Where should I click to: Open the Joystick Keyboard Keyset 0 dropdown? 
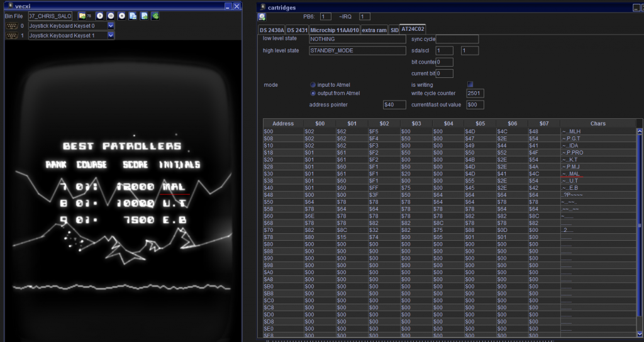[x=111, y=26]
